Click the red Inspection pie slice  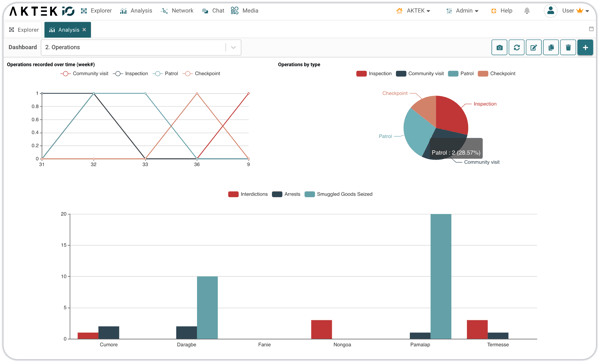[451, 114]
